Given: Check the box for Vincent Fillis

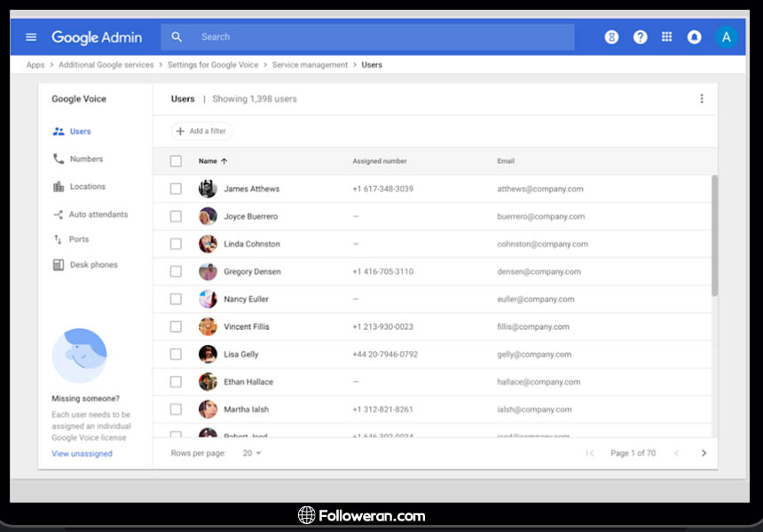Looking at the screenshot, I should coord(176,326).
